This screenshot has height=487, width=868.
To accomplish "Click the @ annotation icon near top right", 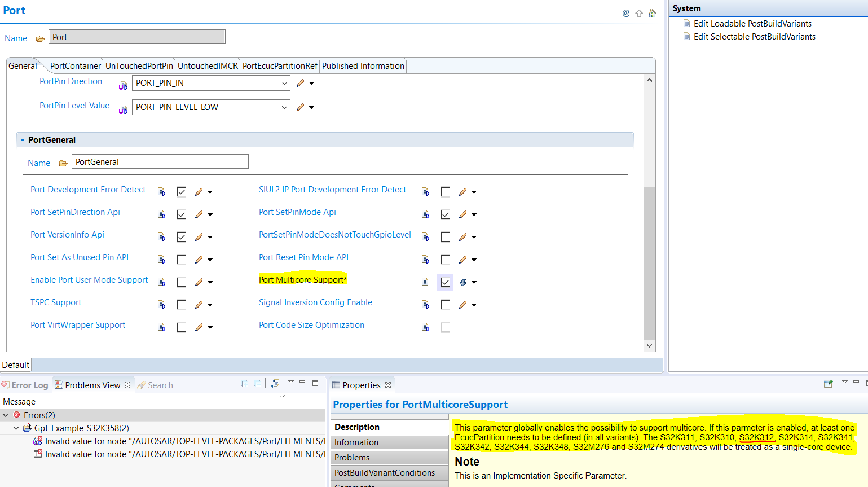I will 625,12.
